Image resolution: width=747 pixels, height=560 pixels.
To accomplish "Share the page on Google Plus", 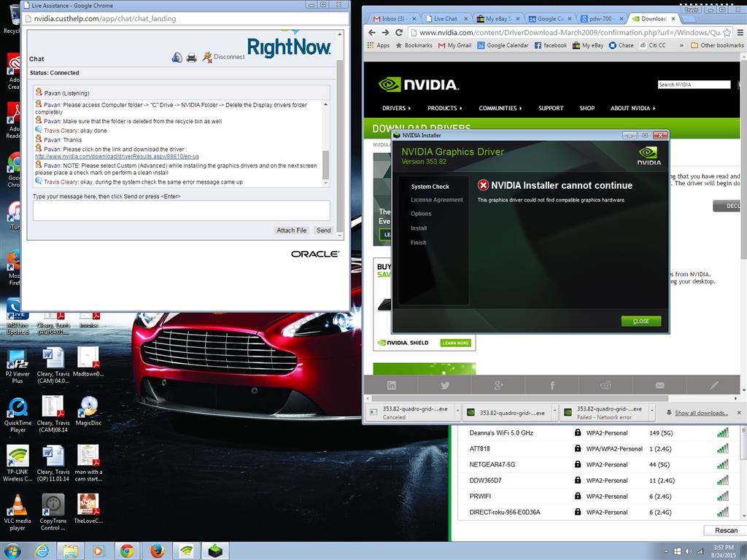I will (x=498, y=385).
